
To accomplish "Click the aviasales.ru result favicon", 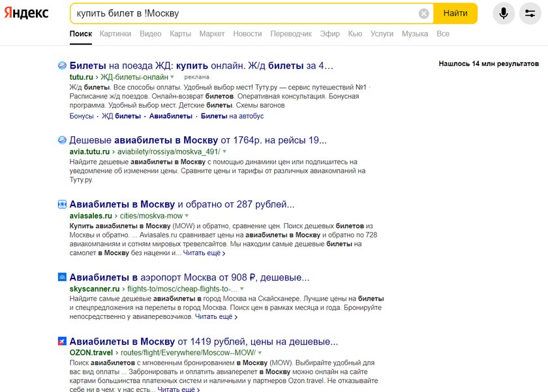I will (x=62, y=204).
